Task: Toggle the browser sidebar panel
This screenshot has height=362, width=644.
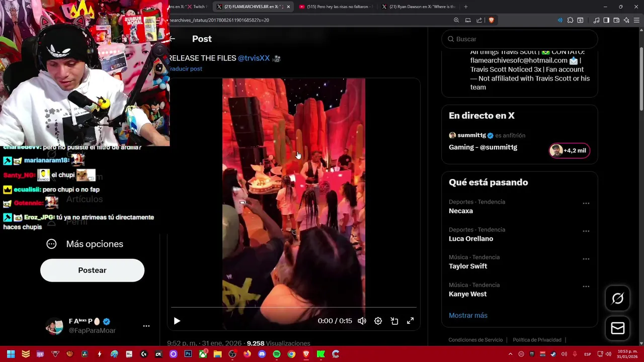Action: 606,20
